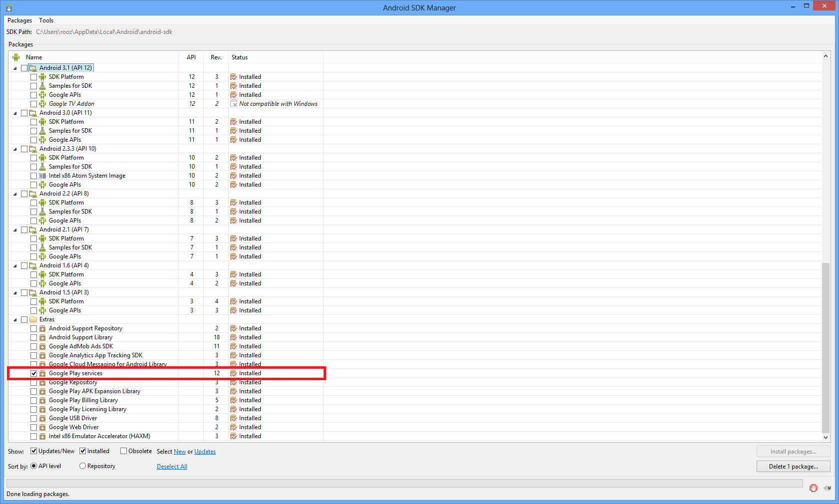Collapse the Android 2.2 (API 8) group

tap(15, 194)
